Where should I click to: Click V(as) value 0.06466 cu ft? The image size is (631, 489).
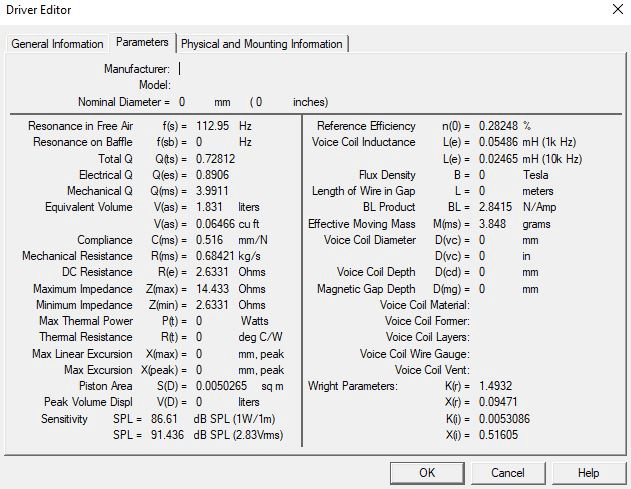coord(215,224)
